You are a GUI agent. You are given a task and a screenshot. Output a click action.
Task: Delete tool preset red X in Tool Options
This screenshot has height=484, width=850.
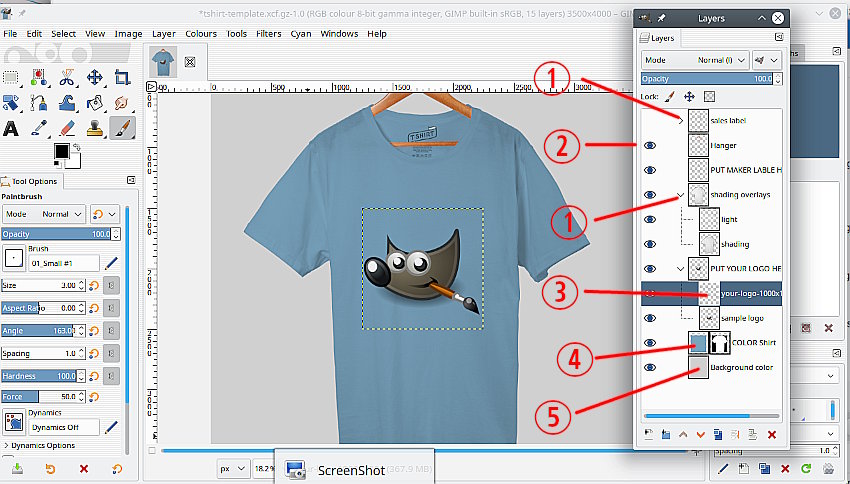[x=83, y=469]
